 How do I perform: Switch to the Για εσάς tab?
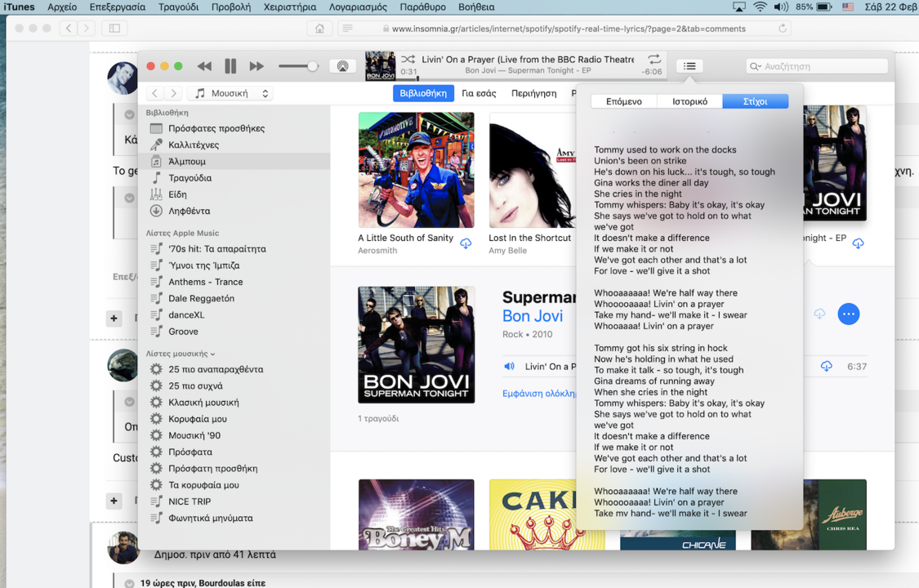pyautogui.click(x=479, y=93)
